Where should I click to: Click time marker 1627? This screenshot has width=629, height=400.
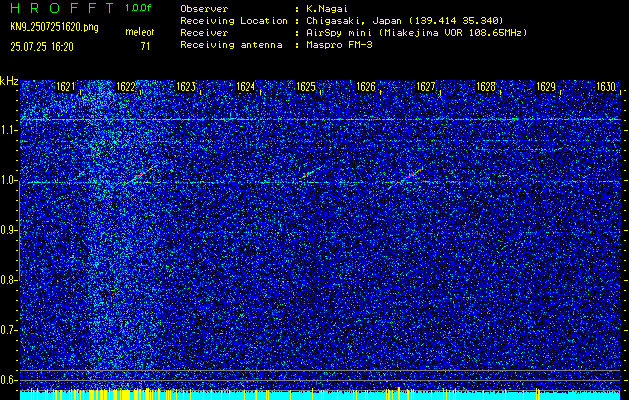pyautogui.click(x=426, y=87)
